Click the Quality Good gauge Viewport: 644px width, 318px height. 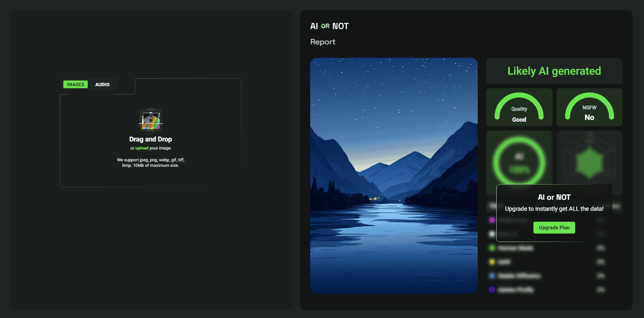pos(519,107)
